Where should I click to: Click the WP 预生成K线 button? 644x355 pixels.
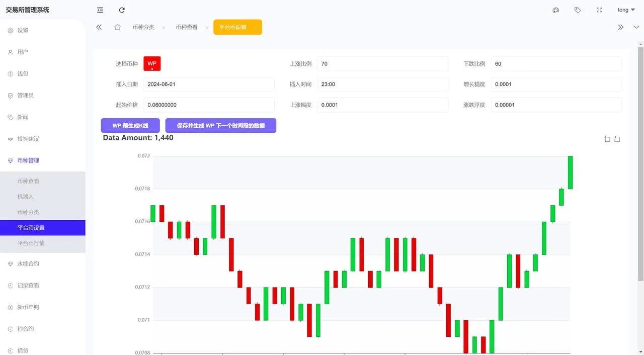(x=130, y=126)
